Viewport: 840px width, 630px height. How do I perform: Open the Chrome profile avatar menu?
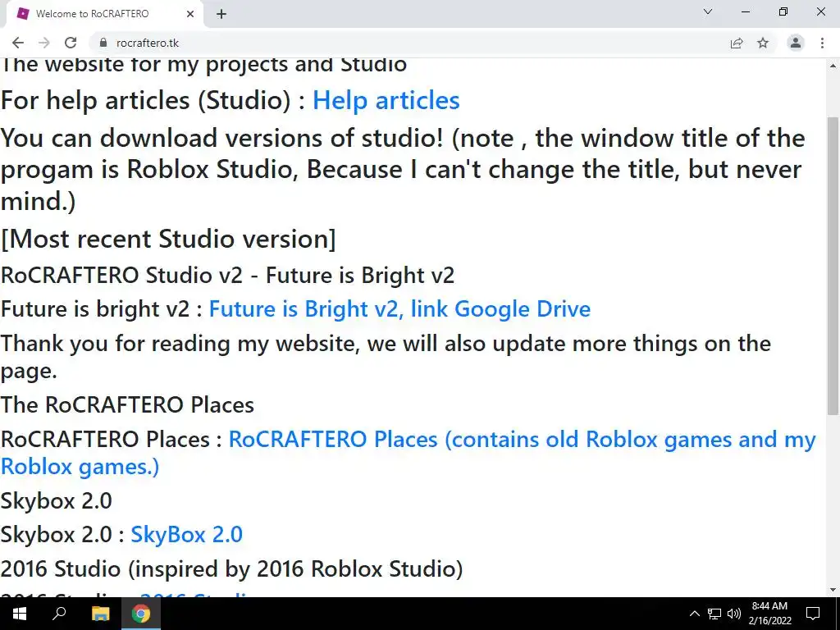pos(796,43)
